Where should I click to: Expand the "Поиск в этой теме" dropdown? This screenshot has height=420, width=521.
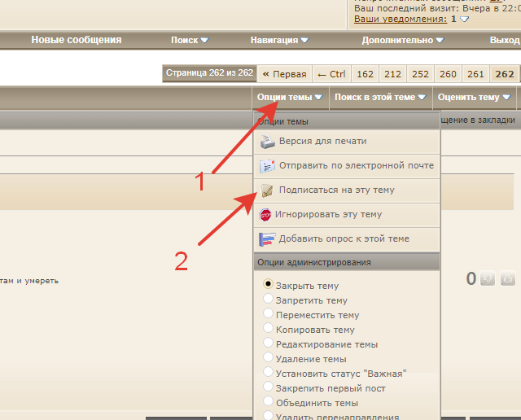[x=380, y=97]
